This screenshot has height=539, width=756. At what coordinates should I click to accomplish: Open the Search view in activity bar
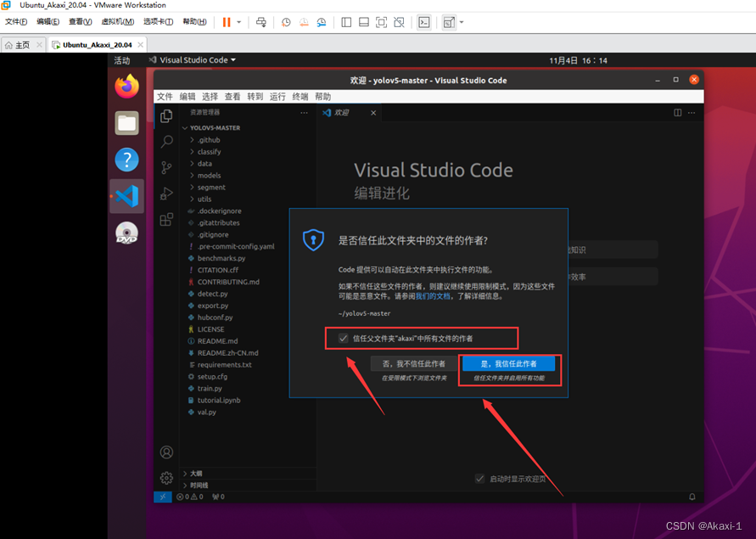(x=166, y=142)
